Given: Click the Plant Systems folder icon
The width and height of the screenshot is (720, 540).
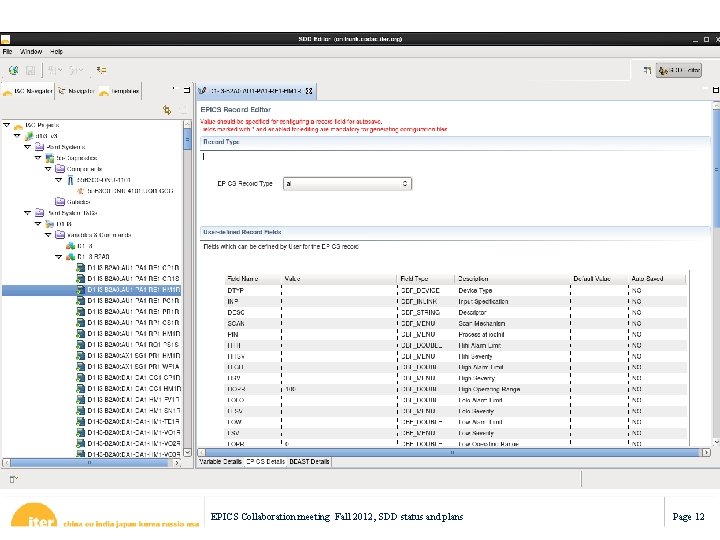Looking at the screenshot, I should [40, 147].
